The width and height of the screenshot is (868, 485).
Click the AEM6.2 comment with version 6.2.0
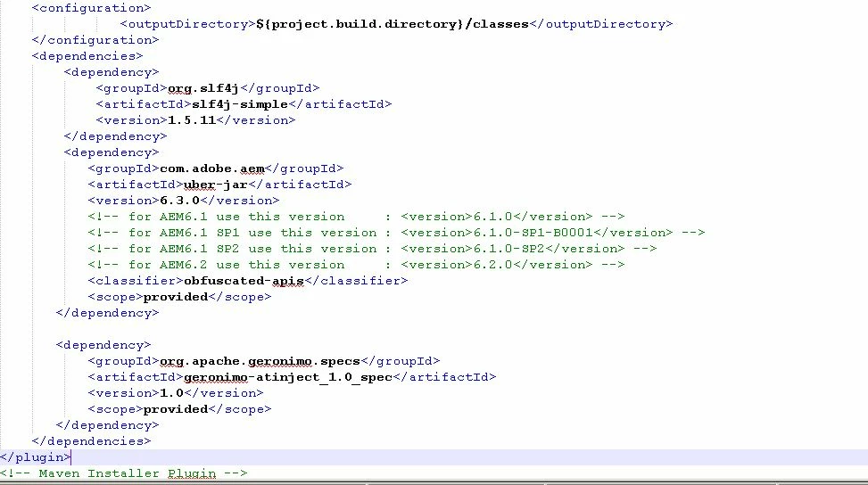tap(356, 265)
